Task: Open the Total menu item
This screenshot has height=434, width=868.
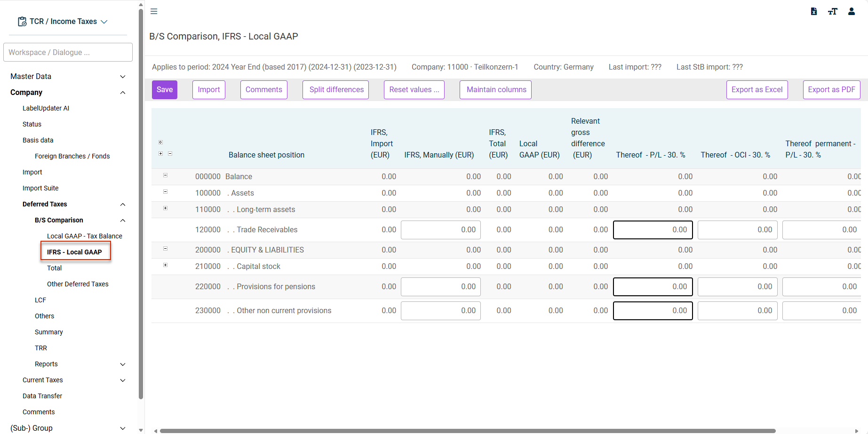Action: tap(55, 268)
